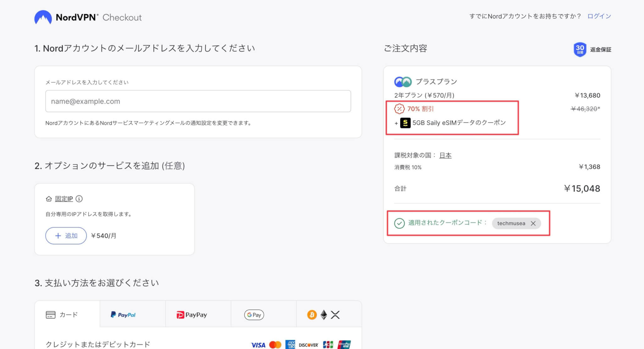The width and height of the screenshot is (644, 349).
Task: Click the ログイン link
Action: pos(599,16)
